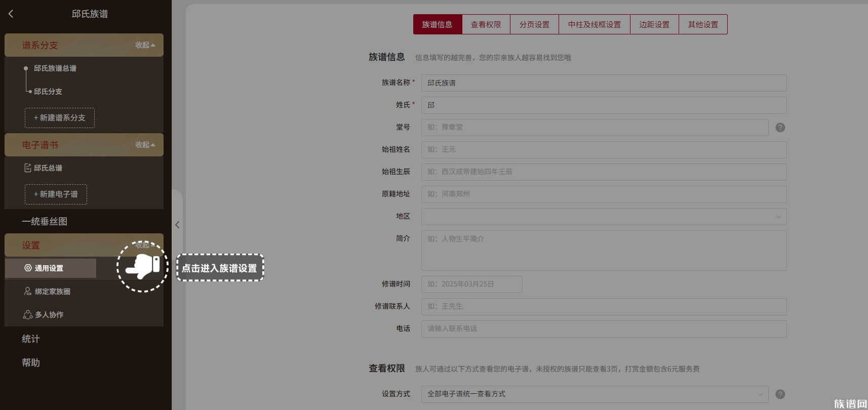Switch to the 边距设置 tab
The width and height of the screenshot is (868, 410).
pos(654,24)
